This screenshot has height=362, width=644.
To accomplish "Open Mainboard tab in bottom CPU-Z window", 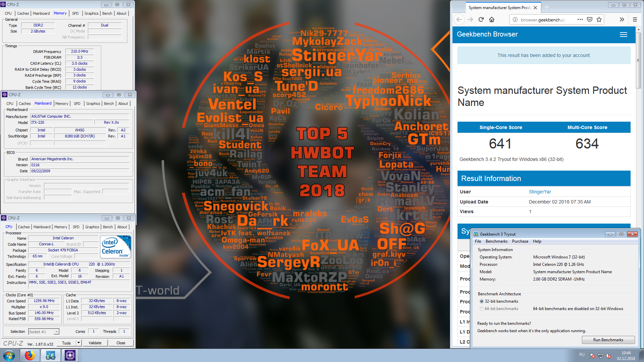I will click(x=42, y=227).
